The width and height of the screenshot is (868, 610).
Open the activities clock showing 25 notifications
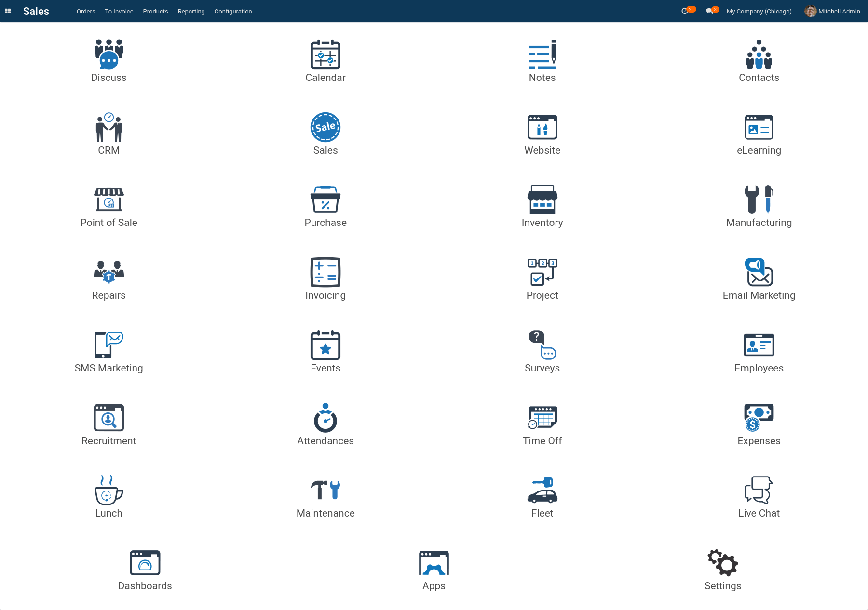click(685, 11)
